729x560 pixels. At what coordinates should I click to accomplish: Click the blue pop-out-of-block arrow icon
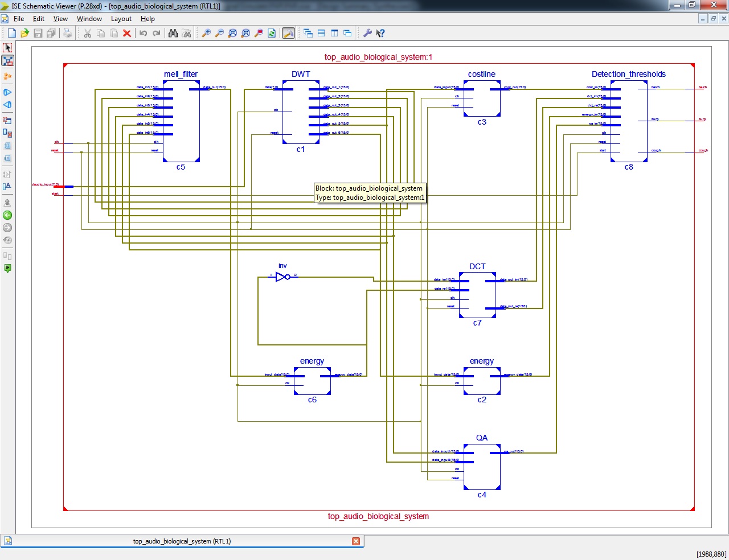(x=7, y=105)
